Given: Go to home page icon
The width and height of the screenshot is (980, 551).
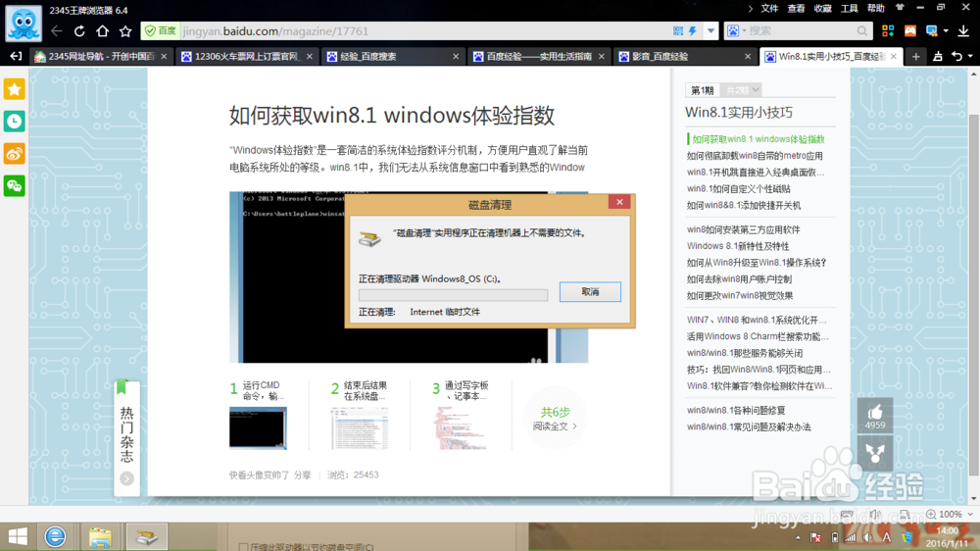Looking at the screenshot, I should [103, 31].
